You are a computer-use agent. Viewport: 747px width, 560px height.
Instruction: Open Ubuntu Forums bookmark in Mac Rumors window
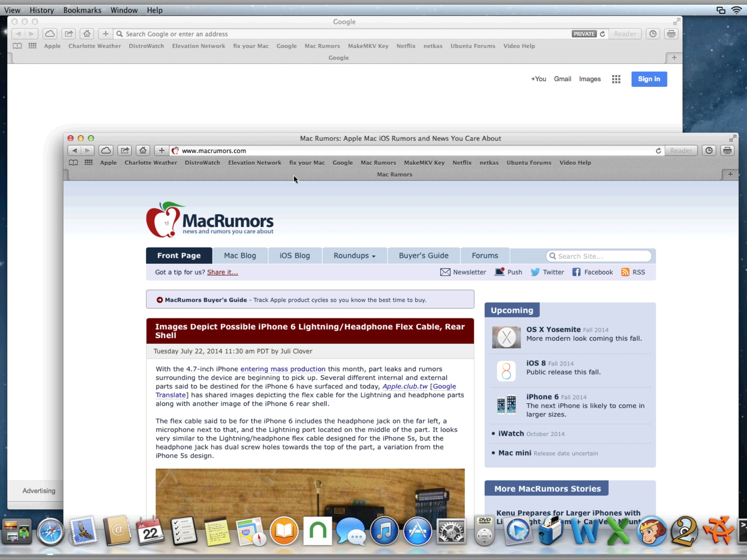(x=529, y=163)
